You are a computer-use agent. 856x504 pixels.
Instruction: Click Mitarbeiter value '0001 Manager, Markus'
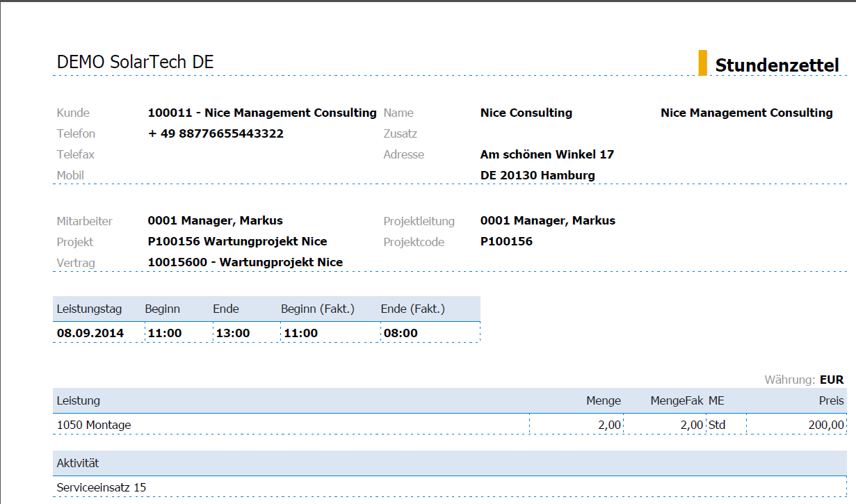[216, 220]
